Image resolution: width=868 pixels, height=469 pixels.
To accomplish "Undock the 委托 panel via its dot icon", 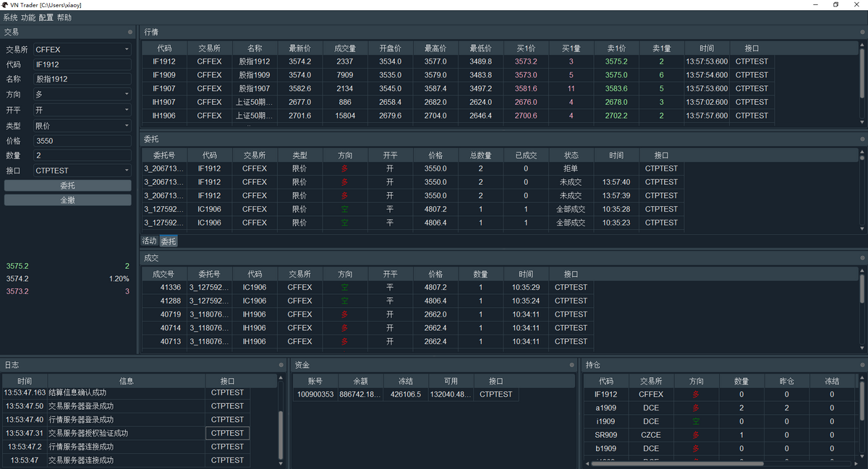I will click(x=862, y=139).
